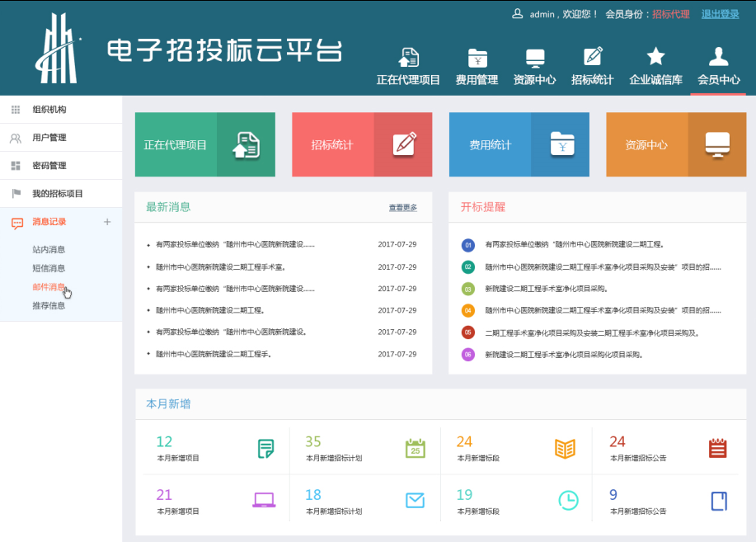Click the folder icon on blue 费用统计 tile

pos(561,144)
